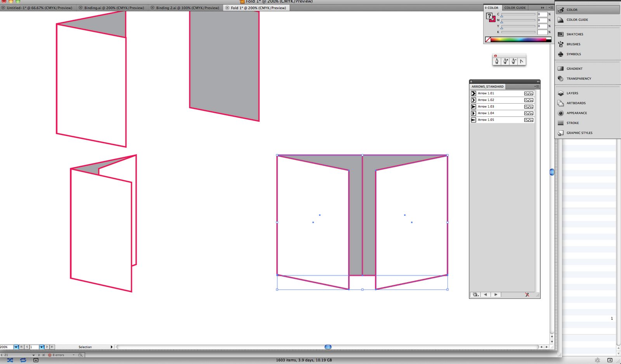Select the Add Anchor Point tool
621x364 pixels.
[505, 61]
